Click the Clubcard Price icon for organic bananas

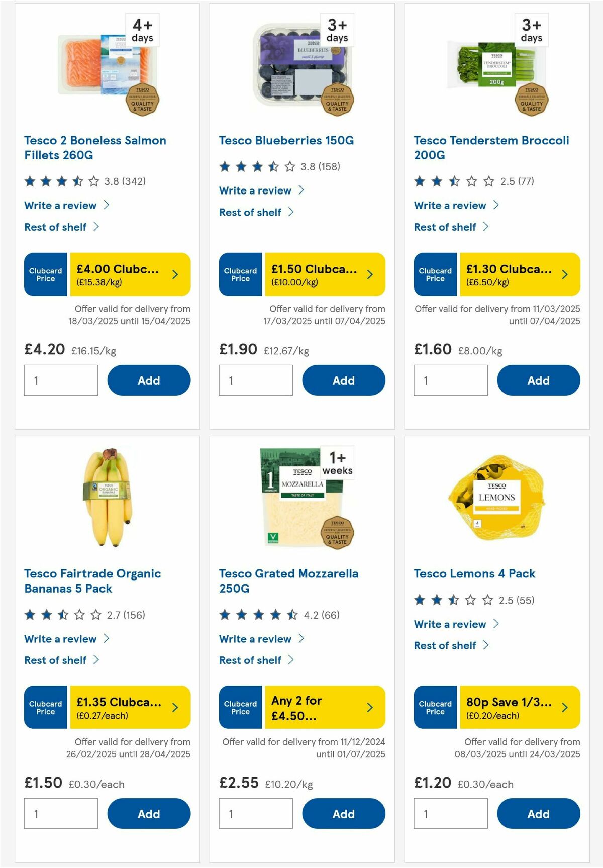point(45,708)
